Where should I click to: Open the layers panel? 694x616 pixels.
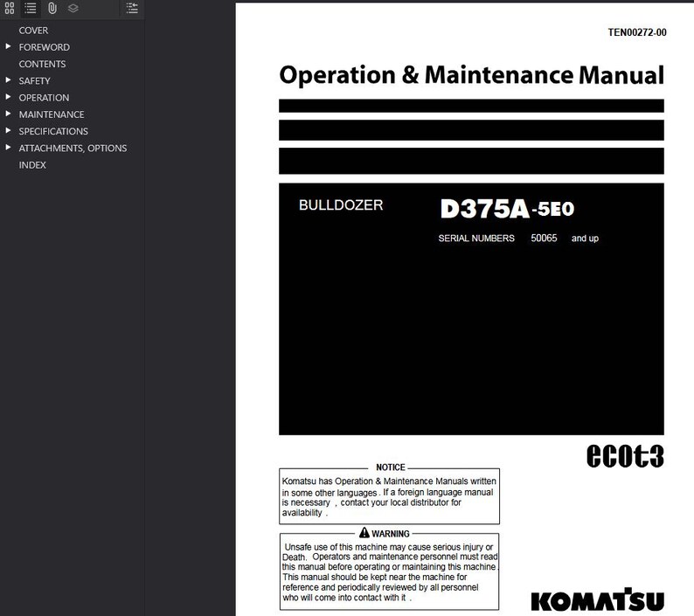73,8
